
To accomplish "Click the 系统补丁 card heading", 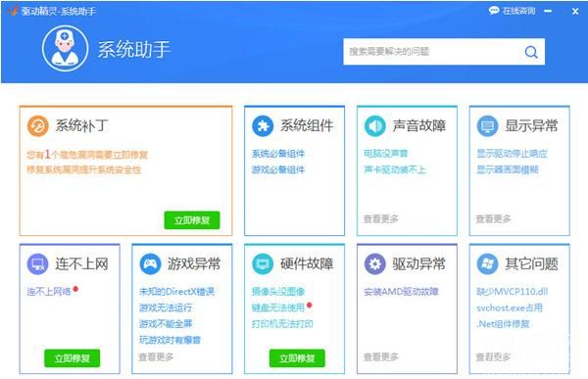I will point(81,125).
